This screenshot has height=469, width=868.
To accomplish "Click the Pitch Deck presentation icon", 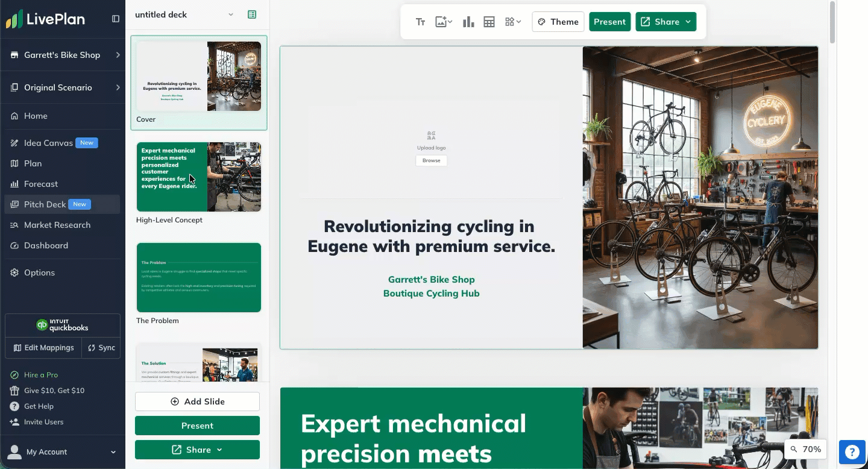I will click(14, 204).
